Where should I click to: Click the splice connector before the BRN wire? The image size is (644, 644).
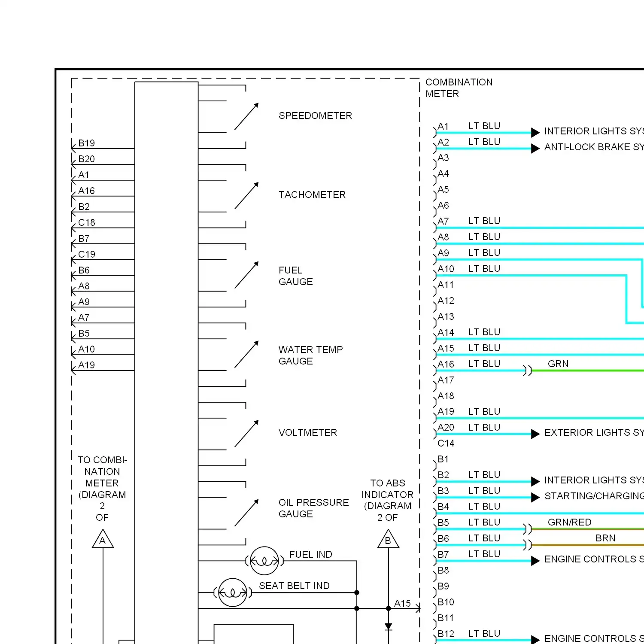point(528,545)
